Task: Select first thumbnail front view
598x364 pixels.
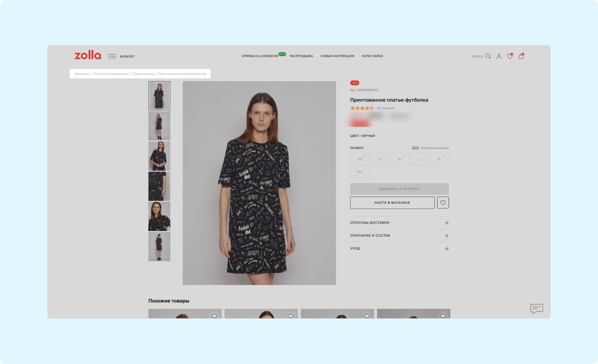Action: tap(159, 96)
